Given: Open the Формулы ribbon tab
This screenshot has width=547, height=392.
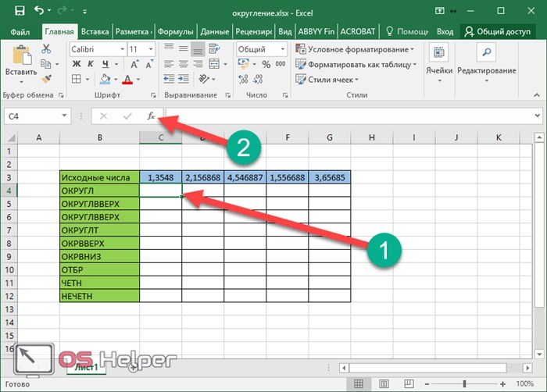Looking at the screenshot, I should pyautogui.click(x=175, y=32).
